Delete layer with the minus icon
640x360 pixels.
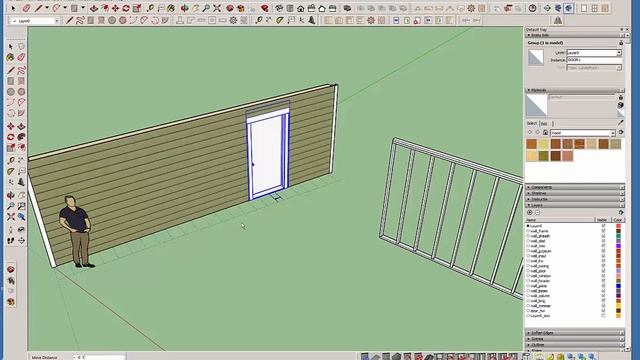[537, 212]
